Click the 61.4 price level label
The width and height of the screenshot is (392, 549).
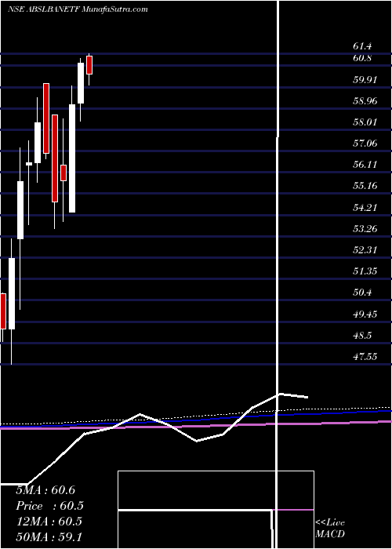pos(362,46)
